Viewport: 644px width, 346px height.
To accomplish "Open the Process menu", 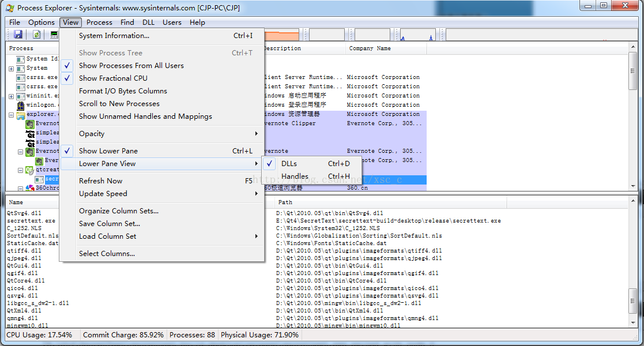I will pos(99,22).
